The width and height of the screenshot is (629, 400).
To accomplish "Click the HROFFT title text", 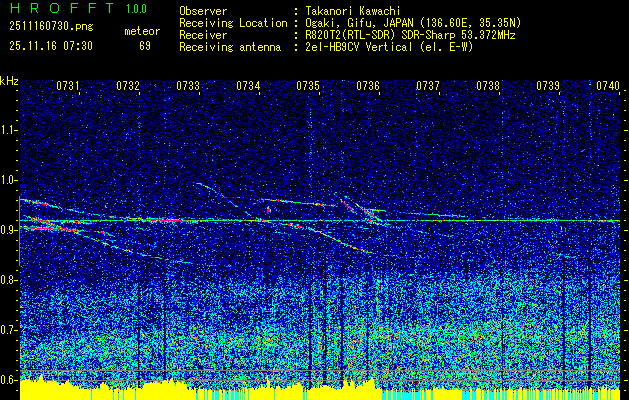I will (62, 8).
